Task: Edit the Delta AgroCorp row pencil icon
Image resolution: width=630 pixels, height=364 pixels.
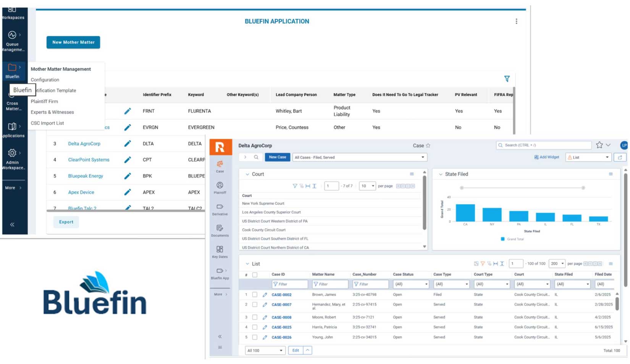Action: 128,143
